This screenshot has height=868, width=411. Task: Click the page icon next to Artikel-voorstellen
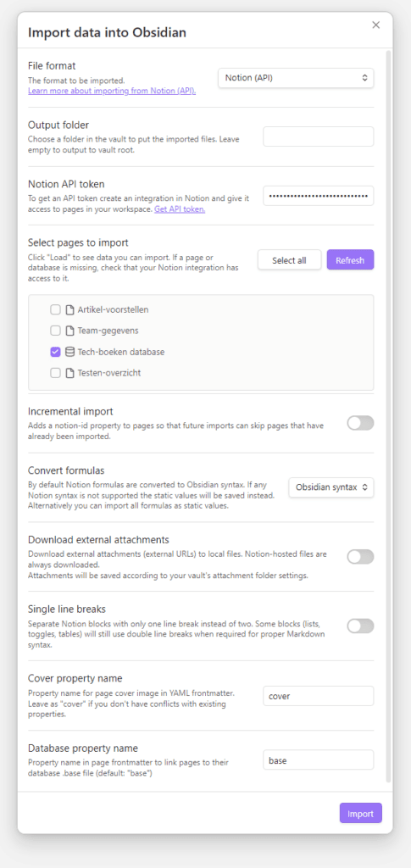point(69,309)
